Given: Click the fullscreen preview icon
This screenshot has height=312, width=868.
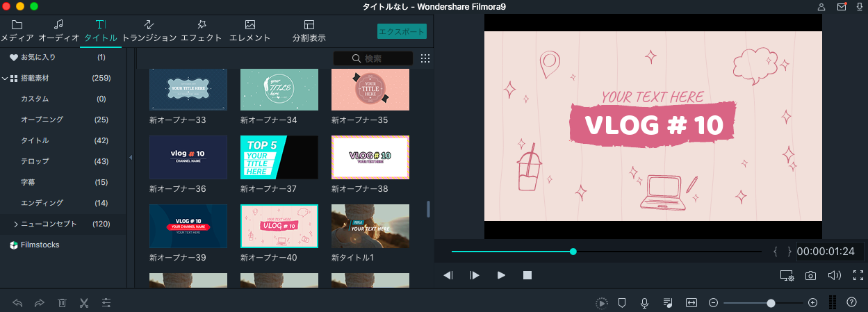Looking at the screenshot, I should (x=858, y=275).
